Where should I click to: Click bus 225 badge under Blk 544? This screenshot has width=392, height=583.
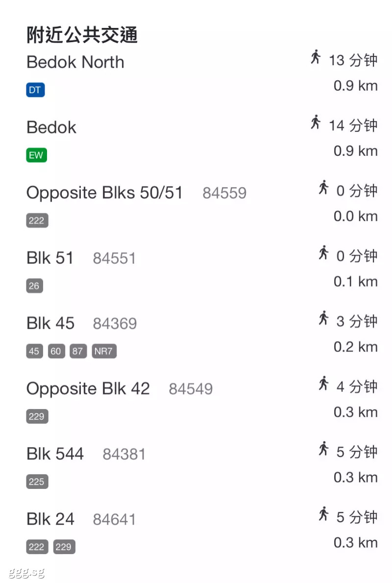(x=37, y=482)
